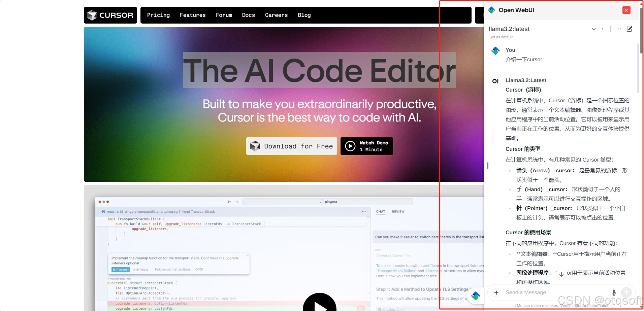This screenshot has width=644, height=311.
Task: Click the Reject option in the demo editor
Action: click(140, 270)
